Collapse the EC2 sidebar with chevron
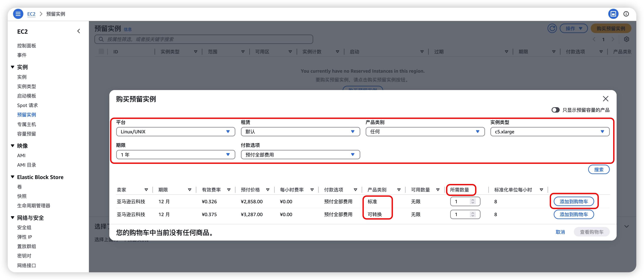 79,31
